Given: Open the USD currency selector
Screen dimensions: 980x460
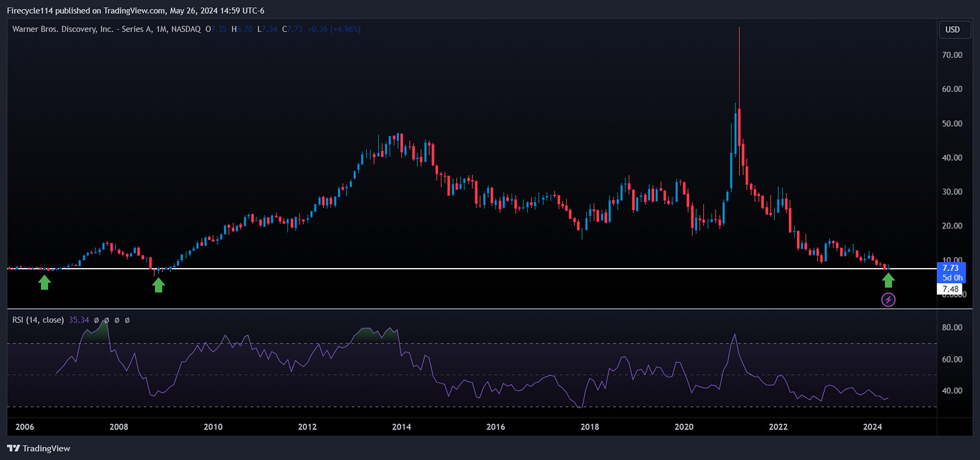Looking at the screenshot, I should 952,30.
